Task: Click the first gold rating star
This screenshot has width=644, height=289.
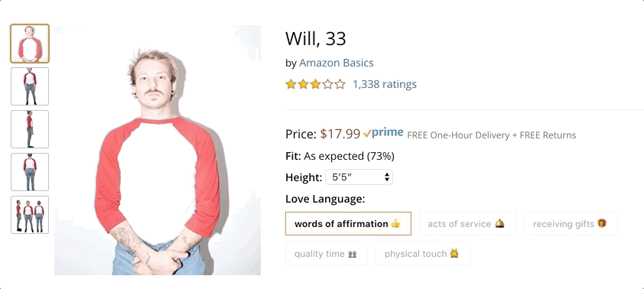Action: click(291, 85)
